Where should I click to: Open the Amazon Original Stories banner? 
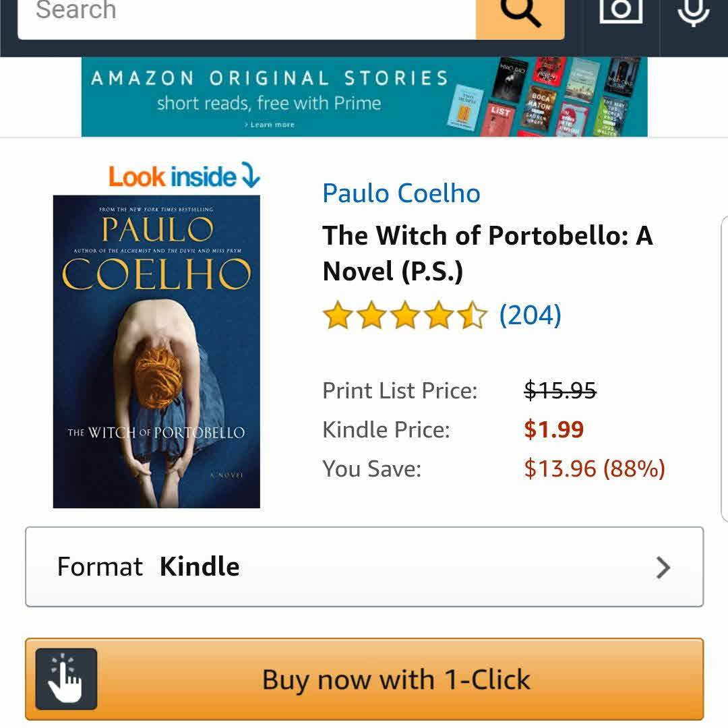tap(365, 96)
